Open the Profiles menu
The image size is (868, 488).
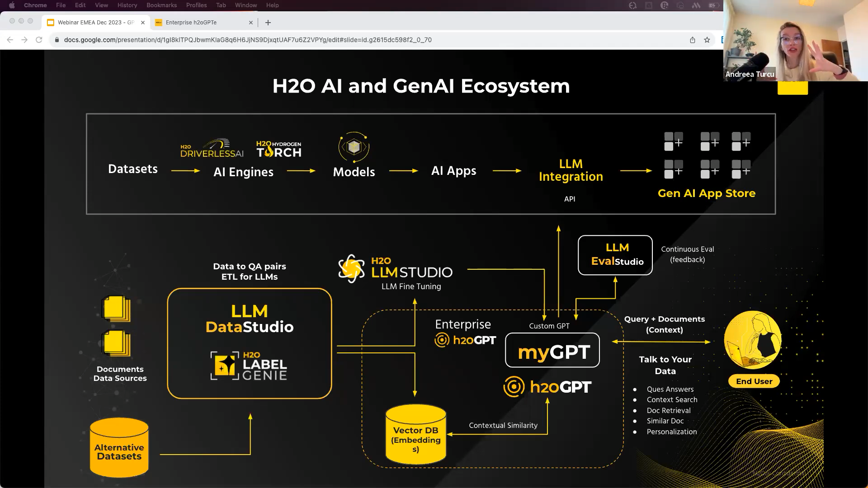[x=196, y=5]
